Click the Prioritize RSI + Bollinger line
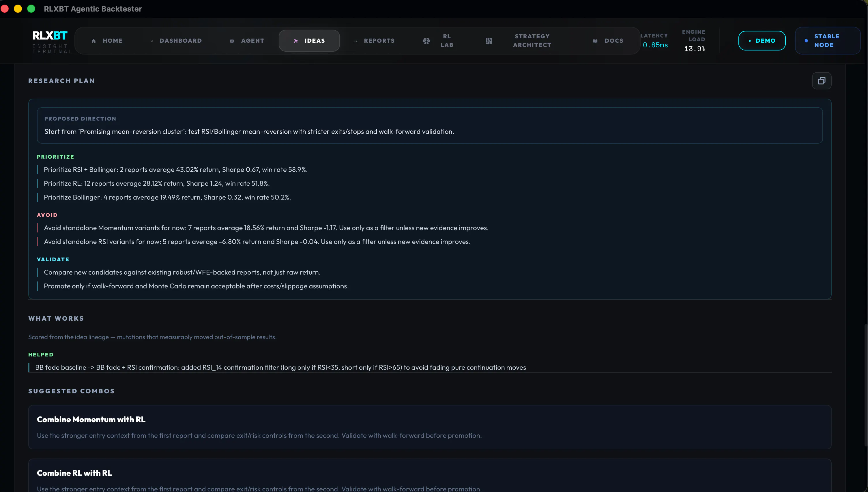The width and height of the screenshot is (868, 492). pyautogui.click(x=175, y=170)
